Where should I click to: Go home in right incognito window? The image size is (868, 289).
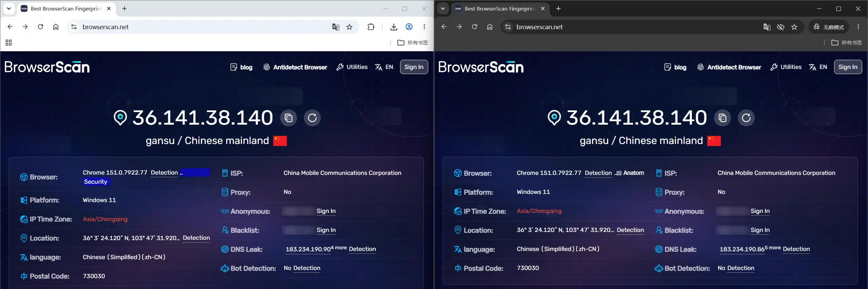[x=490, y=27]
